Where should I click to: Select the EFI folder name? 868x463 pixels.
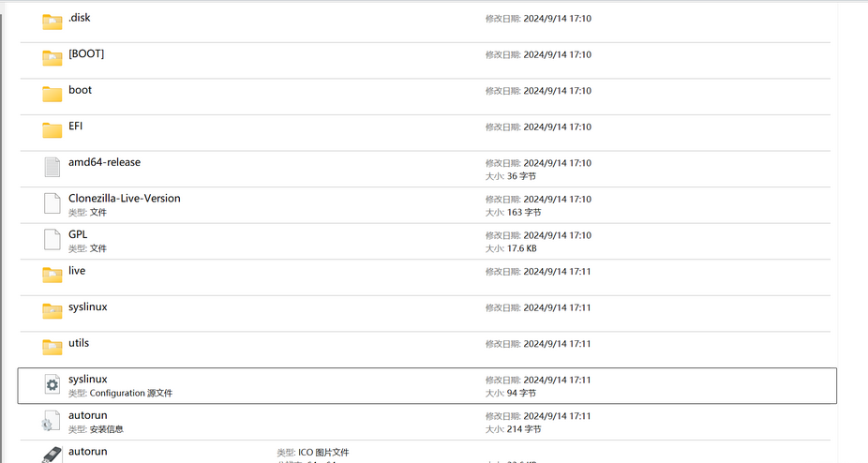pyautogui.click(x=75, y=127)
